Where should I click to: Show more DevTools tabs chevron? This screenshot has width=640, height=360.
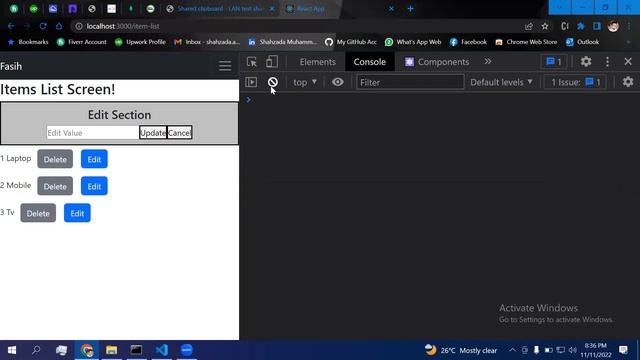tap(488, 62)
